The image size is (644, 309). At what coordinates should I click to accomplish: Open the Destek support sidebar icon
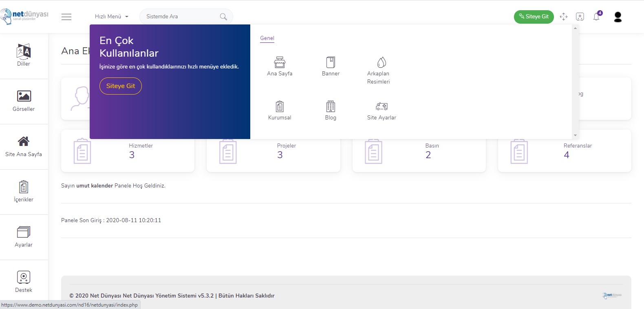[x=24, y=277]
